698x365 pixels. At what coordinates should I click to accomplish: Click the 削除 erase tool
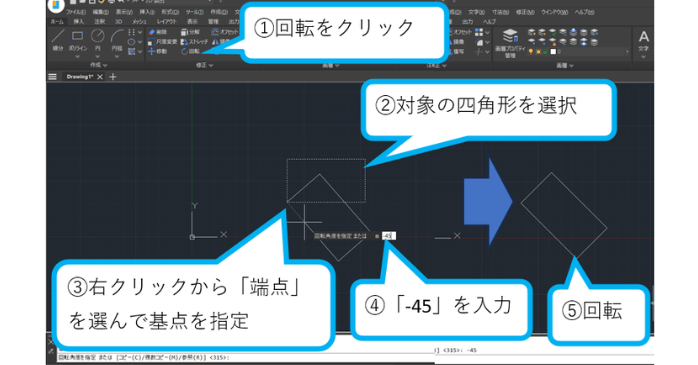click(x=158, y=32)
